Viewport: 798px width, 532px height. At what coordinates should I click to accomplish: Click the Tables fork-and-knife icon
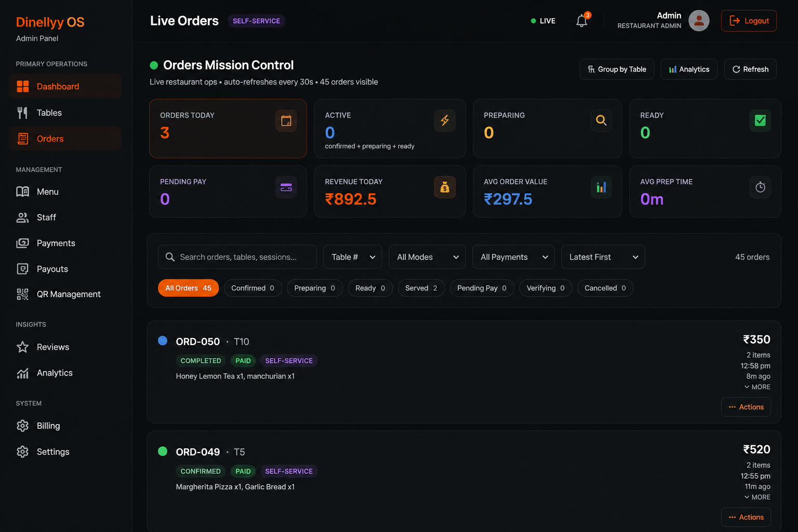[x=22, y=113]
